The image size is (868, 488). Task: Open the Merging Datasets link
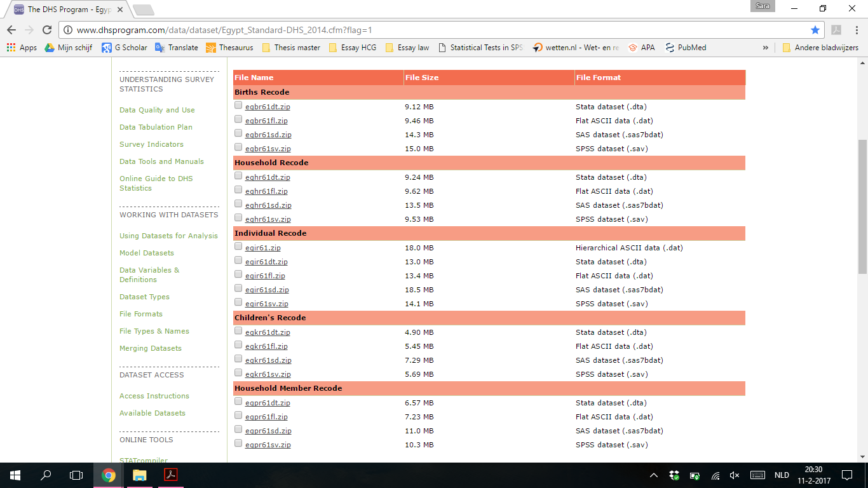coord(151,348)
